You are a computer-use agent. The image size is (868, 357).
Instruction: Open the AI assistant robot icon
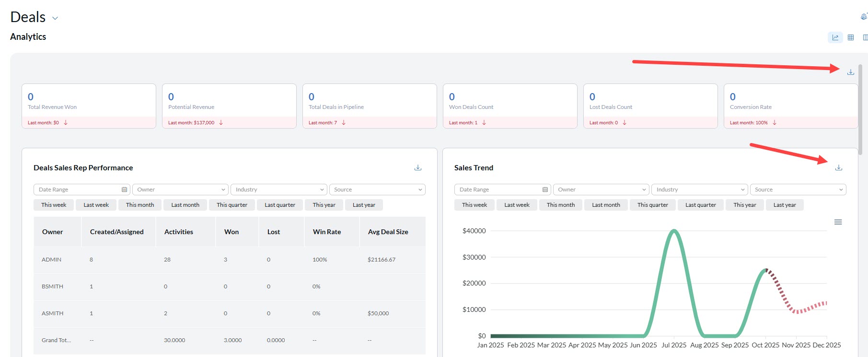pos(864,17)
